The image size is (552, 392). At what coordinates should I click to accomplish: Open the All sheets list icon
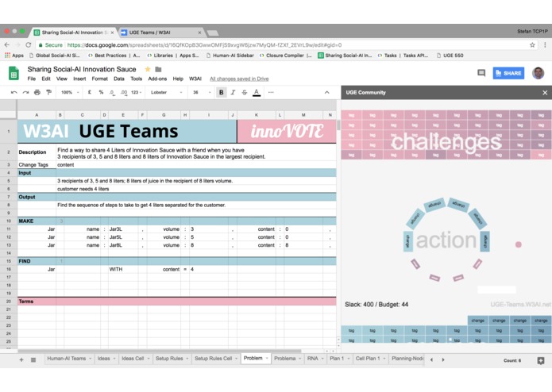(x=33, y=359)
